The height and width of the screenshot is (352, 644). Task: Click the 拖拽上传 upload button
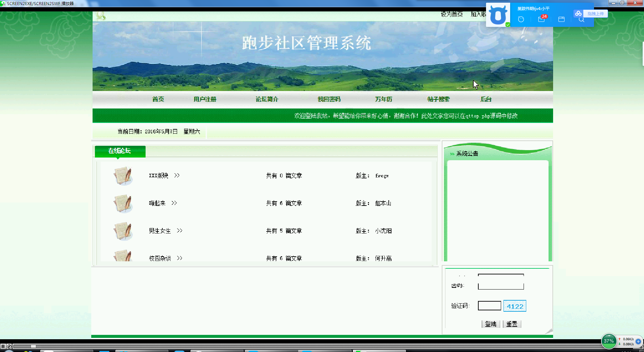595,13
